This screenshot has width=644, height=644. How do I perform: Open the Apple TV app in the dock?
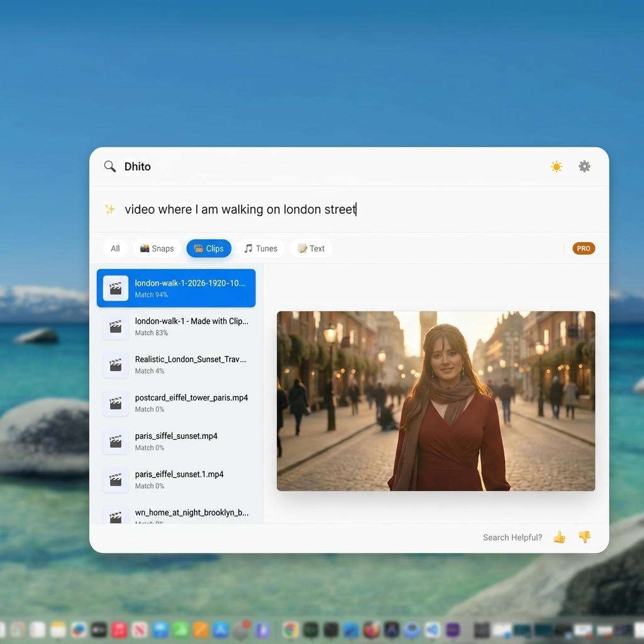pos(99,630)
